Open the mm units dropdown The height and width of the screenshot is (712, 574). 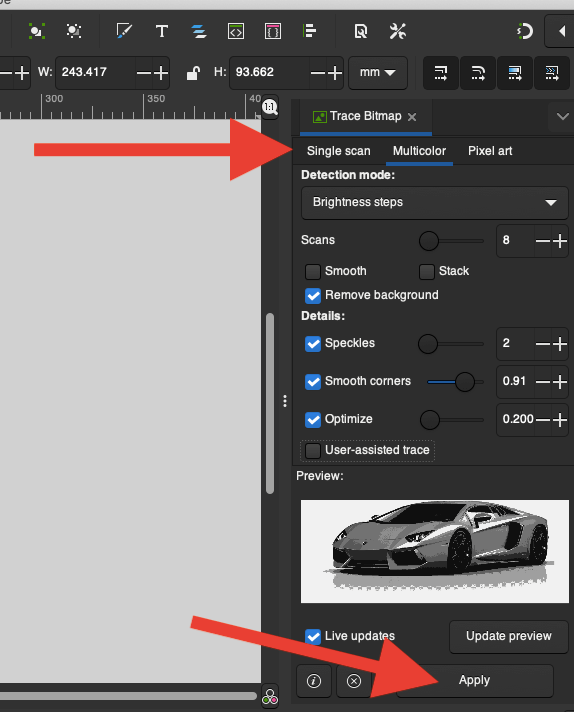tap(378, 73)
